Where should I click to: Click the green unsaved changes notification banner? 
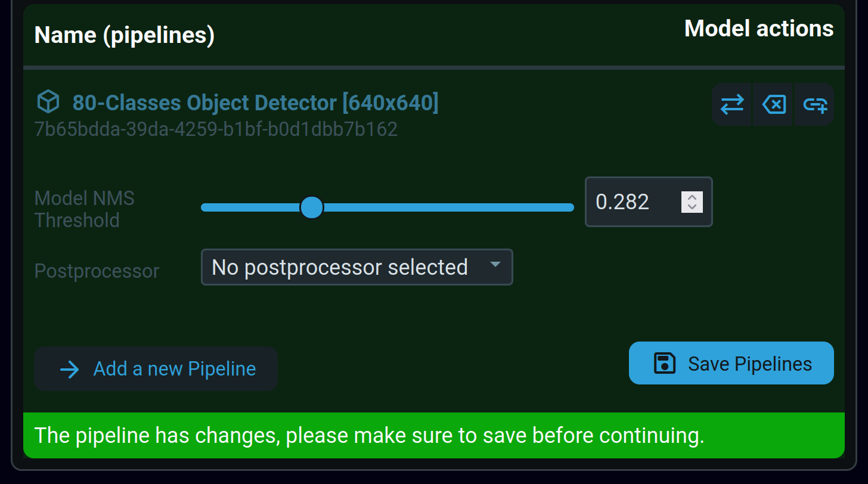(433, 435)
